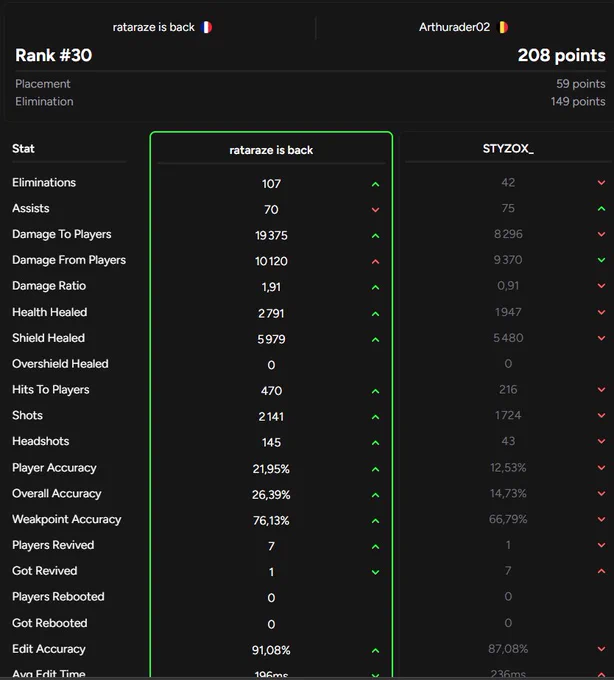Click the red arrow beside STYZOX_ Player Accuracy 12,53%
This screenshot has width=614, height=680.
pyautogui.click(x=601, y=468)
